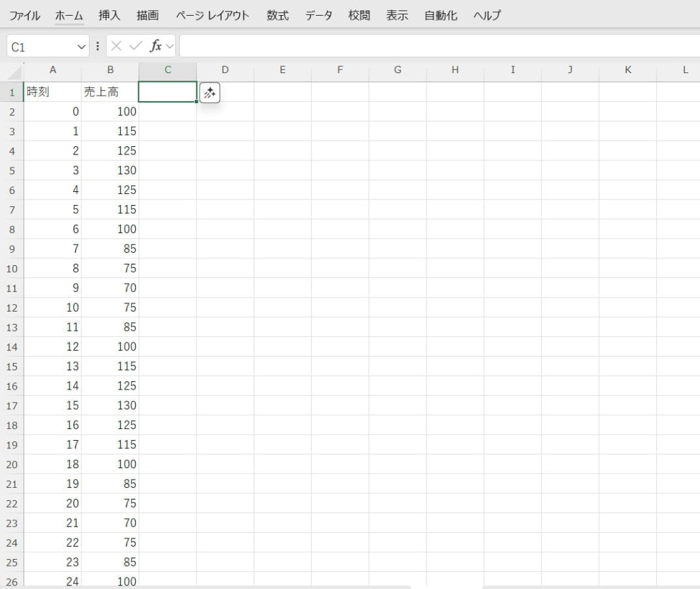Click the sparkle suggestion icon beside cell C1
Screen dimensions: 700x589
[x=210, y=93]
